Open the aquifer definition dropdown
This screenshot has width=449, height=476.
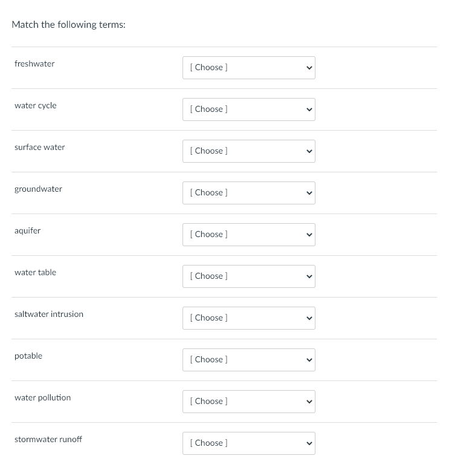(248, 235)
